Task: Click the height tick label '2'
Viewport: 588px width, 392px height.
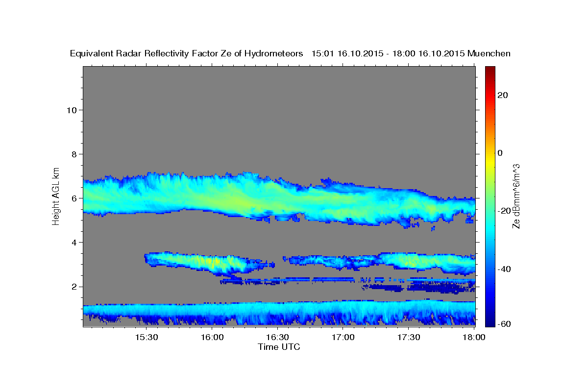Action: (x=73, y=287)
